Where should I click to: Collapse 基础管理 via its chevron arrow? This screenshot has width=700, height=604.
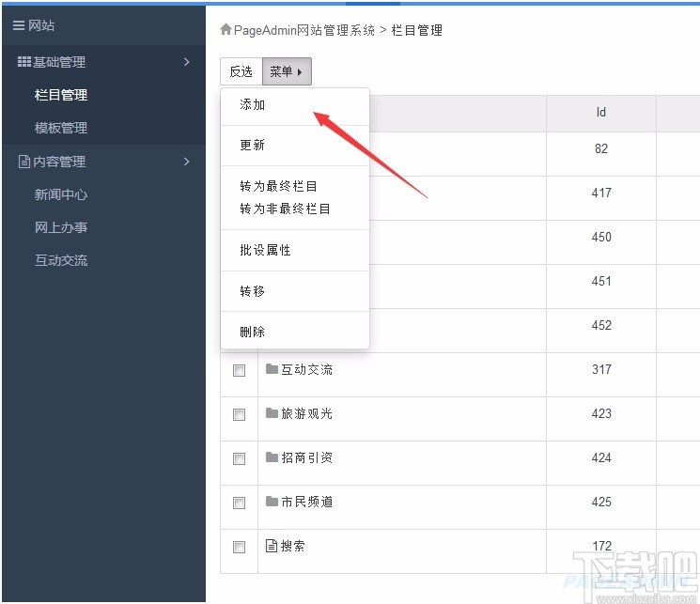click(187, 62)
